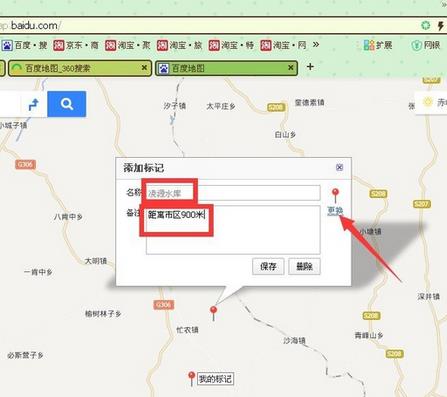This screenshot has width=447, height=397.
Task: Click the G306 road shield near 小城子镇
Action: coord(25,164)
